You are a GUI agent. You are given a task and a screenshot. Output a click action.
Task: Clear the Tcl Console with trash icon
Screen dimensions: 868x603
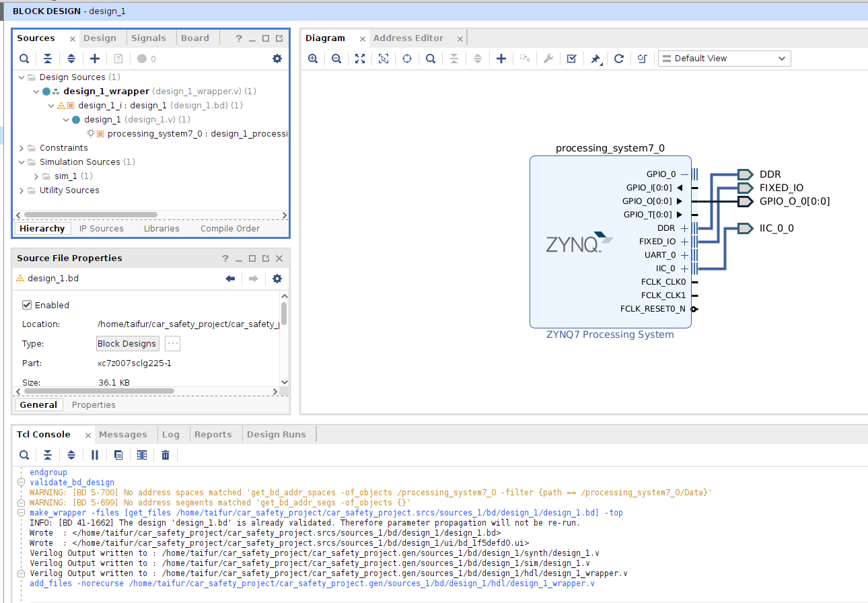point(166,455)
